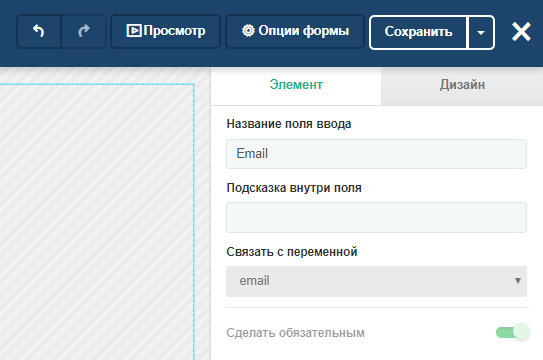Viewport: 543px width, 360px height.
Task: Expand the Сохранить dropdown arrow
Action: 481,32
